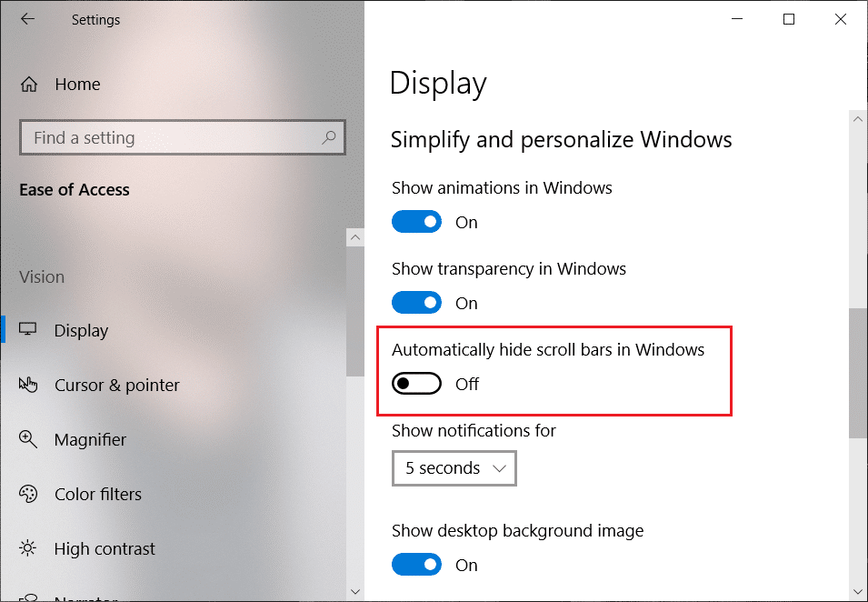Click the Cursor & pointer hand icon
Viewport: 868px width, 602px height.
[28, 385]
